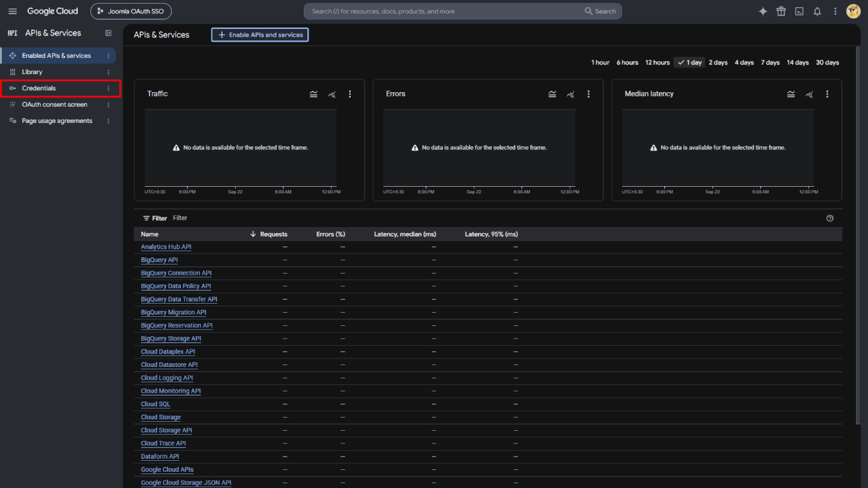This screenshot has width=868, height=488.
Task: Open Errors chart three-dot menu
Action: click(588, 94)
